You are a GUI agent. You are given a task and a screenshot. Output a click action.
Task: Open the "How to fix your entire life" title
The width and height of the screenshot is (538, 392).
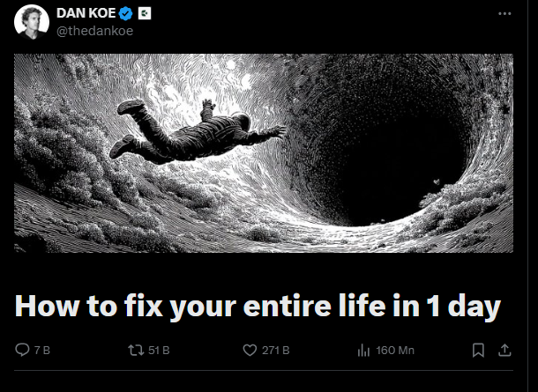tap(258, 306)
